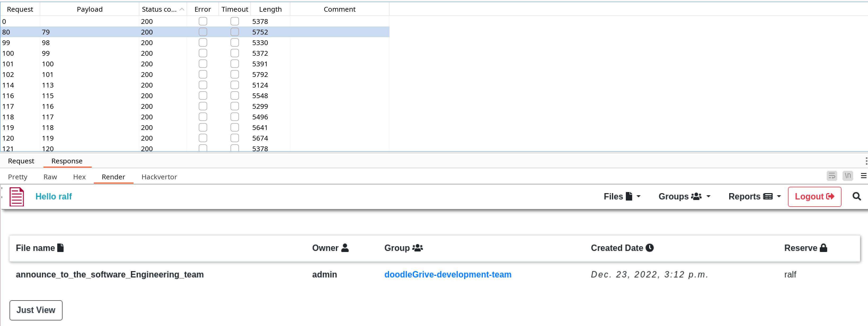
Task: Click the clock icon beside Created Date
Action: coord(649,248)
